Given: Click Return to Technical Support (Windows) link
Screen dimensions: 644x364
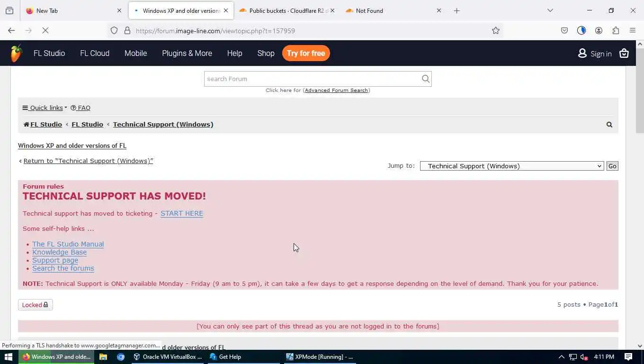Looking at the screenshot, I should click(x=88, y=161).
